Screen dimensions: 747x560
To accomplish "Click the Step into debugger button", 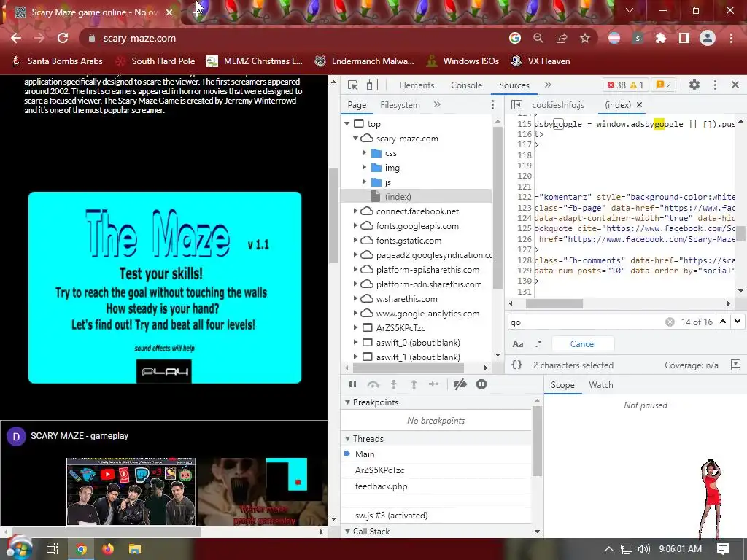I will point(393,384).
